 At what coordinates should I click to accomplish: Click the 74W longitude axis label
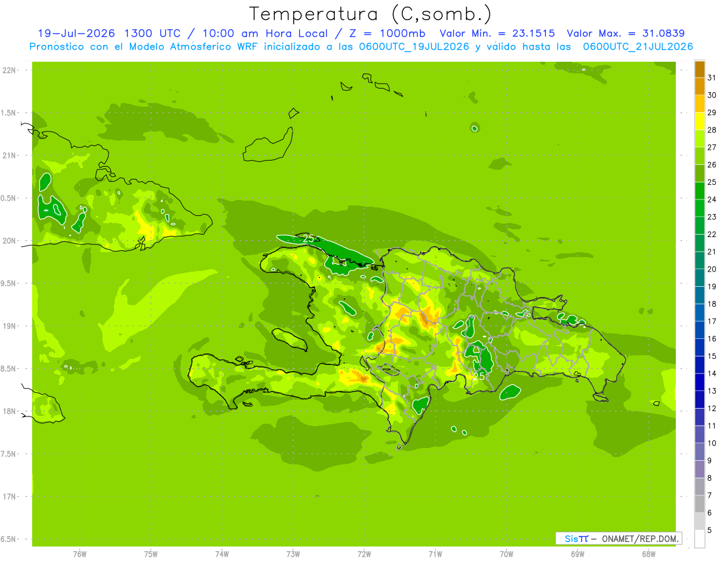click(221, 554)
